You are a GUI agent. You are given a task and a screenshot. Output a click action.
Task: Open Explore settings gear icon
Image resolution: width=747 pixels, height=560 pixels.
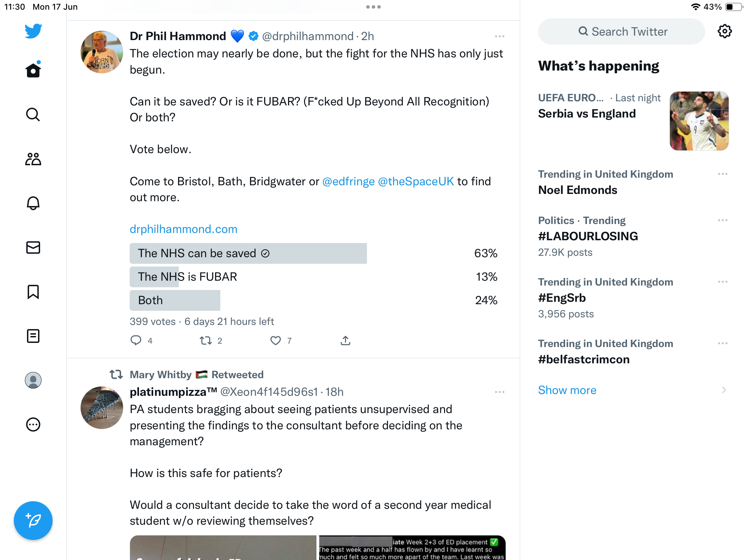coord(725,31)
